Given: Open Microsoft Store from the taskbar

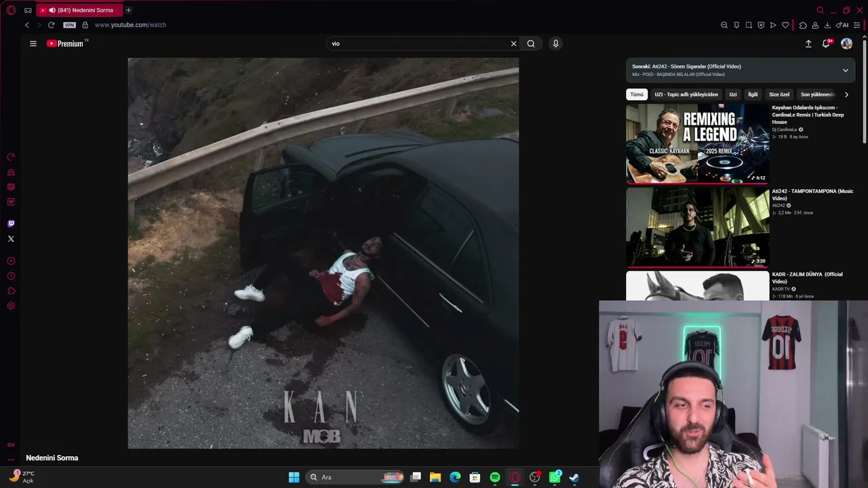Looking at the screenshot, I should coord(475,477).
